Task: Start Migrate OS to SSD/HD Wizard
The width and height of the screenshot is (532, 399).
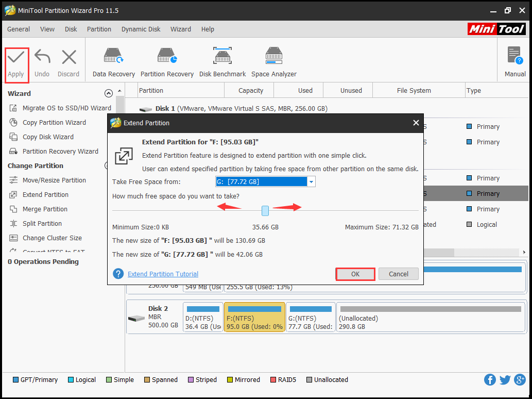Action: (x=60, y=108)
